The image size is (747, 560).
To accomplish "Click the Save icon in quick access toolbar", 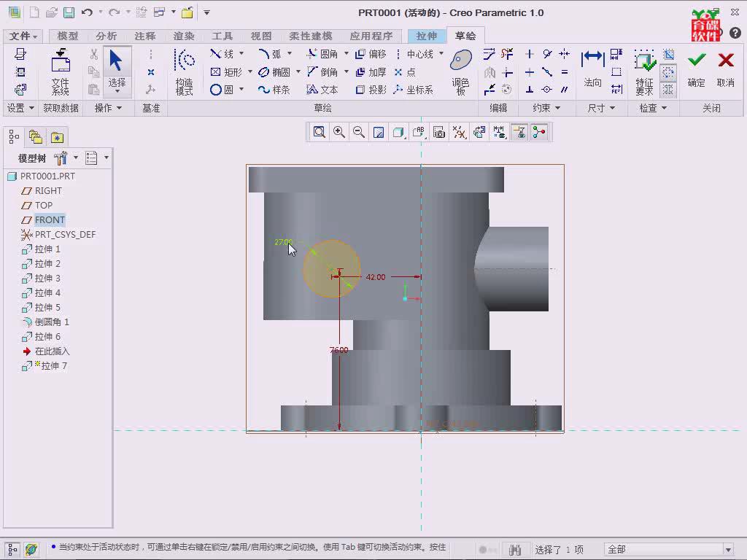I will coord(69,12).
